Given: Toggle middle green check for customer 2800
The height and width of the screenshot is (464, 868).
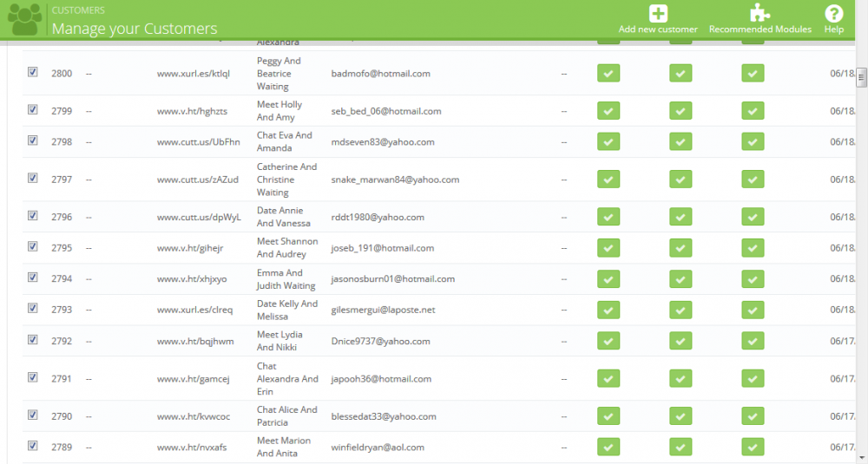Looking at the screenshot, I should pyautogui.click(x=681, y=73).
